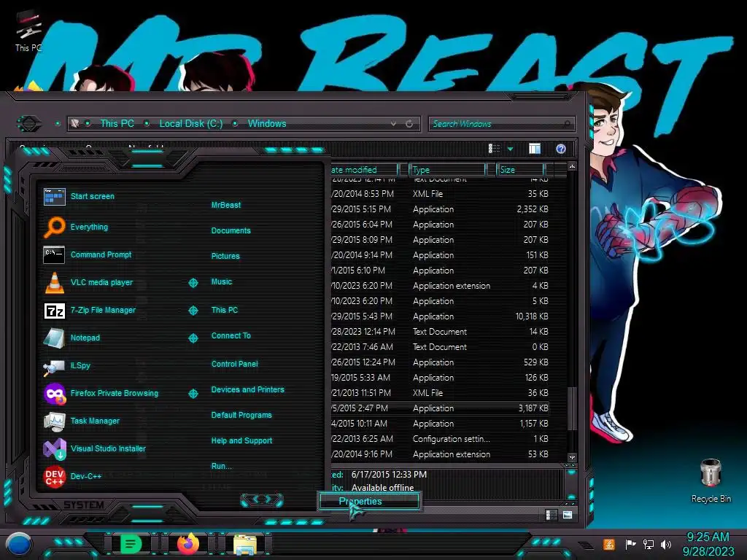
Task: Click the Start menu shutdown arrows button
Action: [x=262, y=499]
